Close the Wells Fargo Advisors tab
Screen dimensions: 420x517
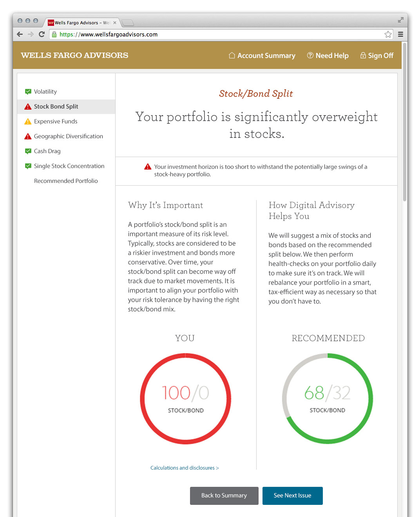coord(115,23)
